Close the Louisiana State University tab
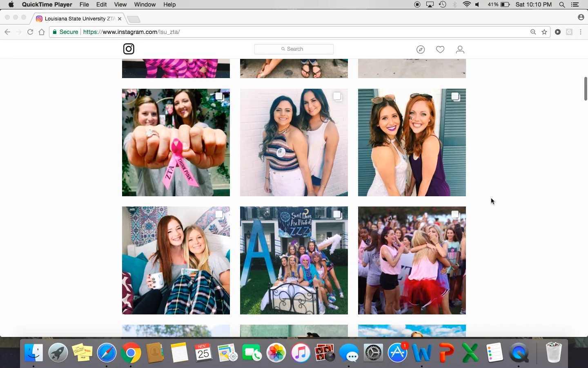The height and width of the screenshot is (368, 588). [x=120, y=19]
